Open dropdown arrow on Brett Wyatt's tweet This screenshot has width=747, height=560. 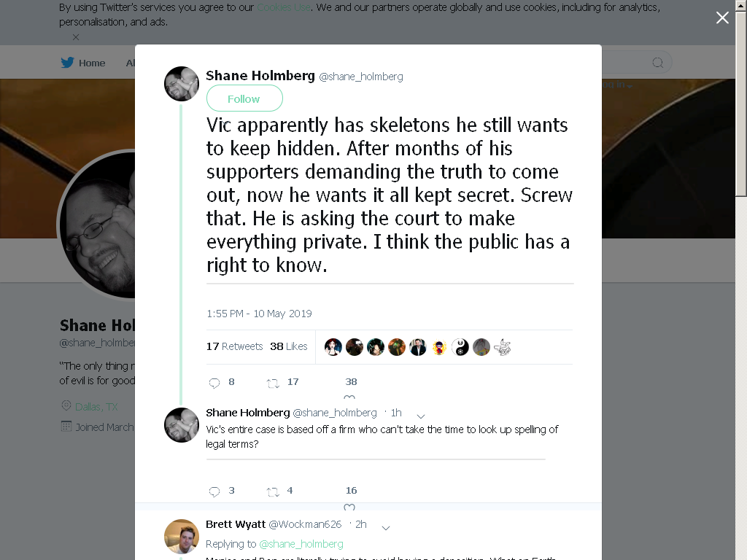pyautogui.click(x=386, y=528)
